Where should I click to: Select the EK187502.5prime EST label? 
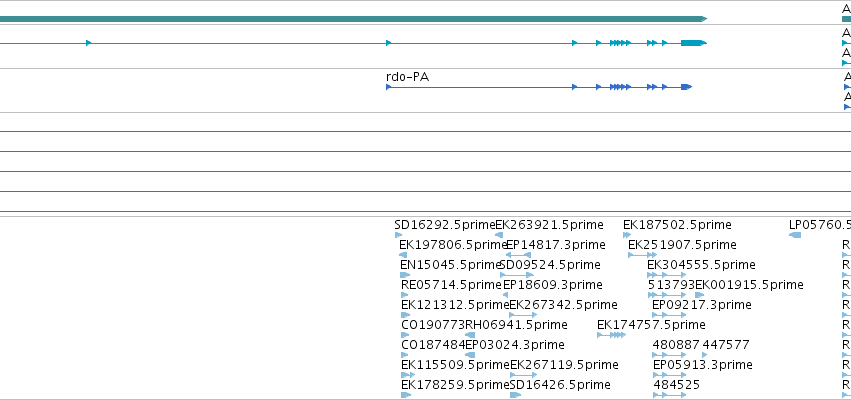[x=677, y=225]
